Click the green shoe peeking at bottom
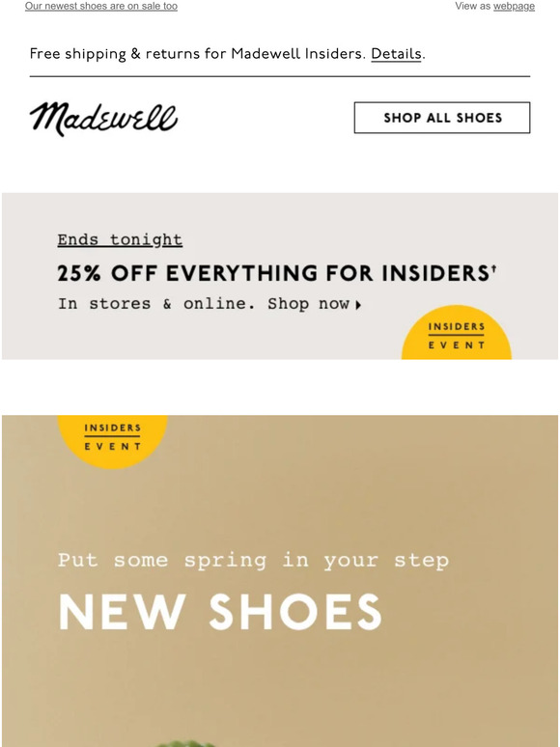The image size is (560, 747). [x=186, y=743]
